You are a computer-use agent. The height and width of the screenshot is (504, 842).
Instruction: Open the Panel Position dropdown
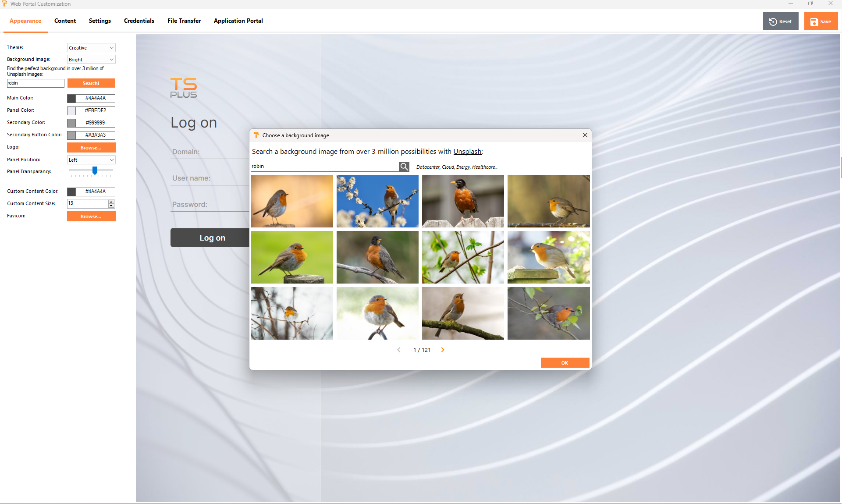tap(91, 160)
